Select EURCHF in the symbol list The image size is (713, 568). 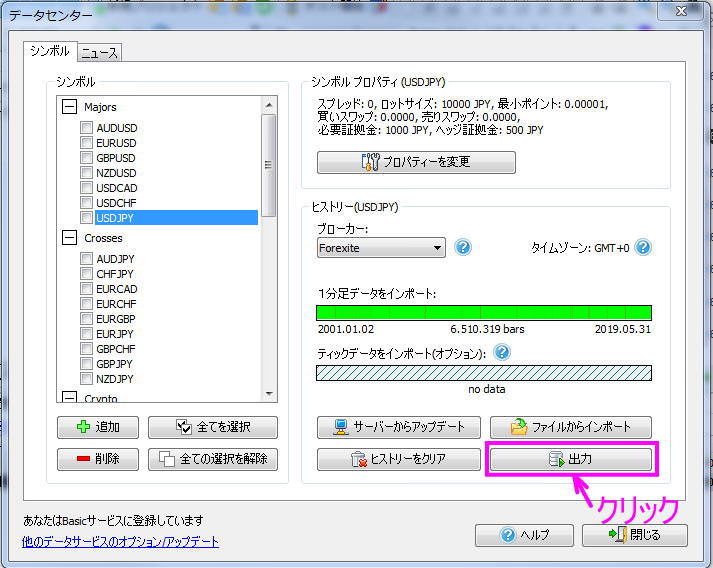[116, 304]
